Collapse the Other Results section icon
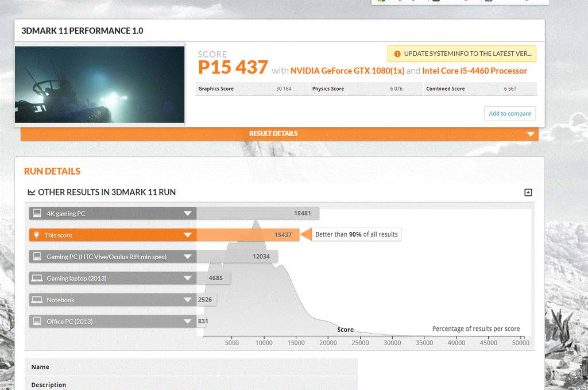This screenshot has height=390, width=588. pyautogui.click(x=528, y=192)
